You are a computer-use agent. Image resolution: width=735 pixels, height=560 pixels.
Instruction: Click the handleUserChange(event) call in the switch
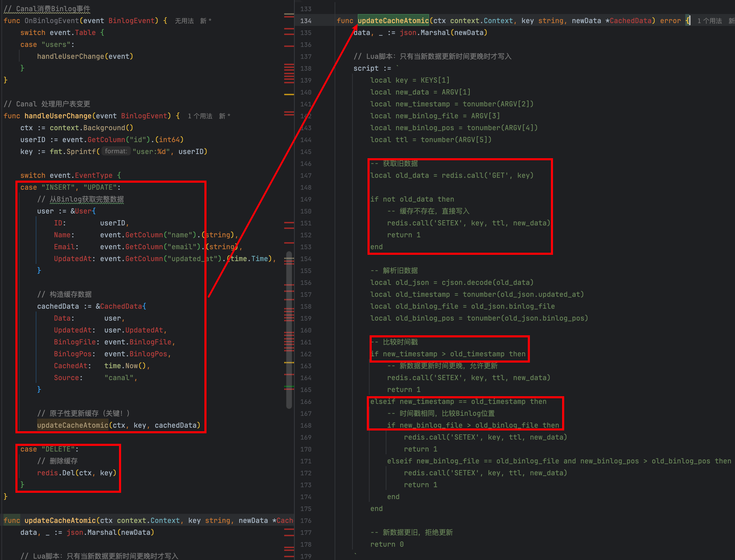pos(85,56)
